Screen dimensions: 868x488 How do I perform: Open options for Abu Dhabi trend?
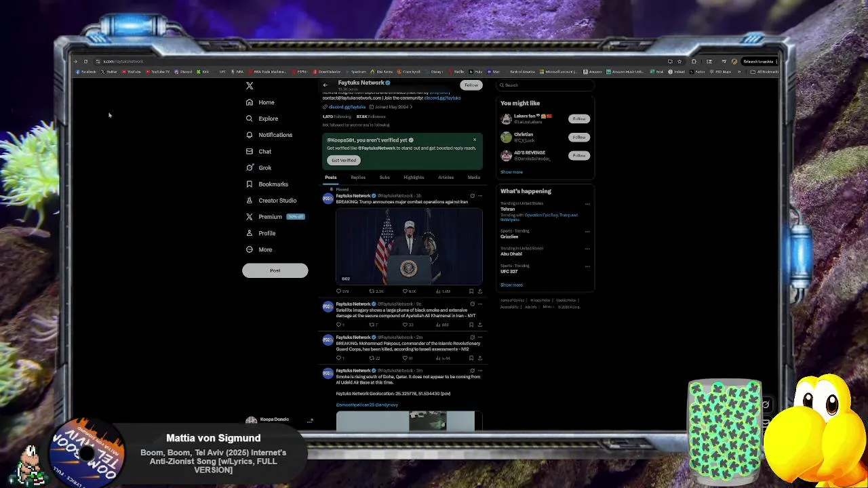tap(587, 249)
